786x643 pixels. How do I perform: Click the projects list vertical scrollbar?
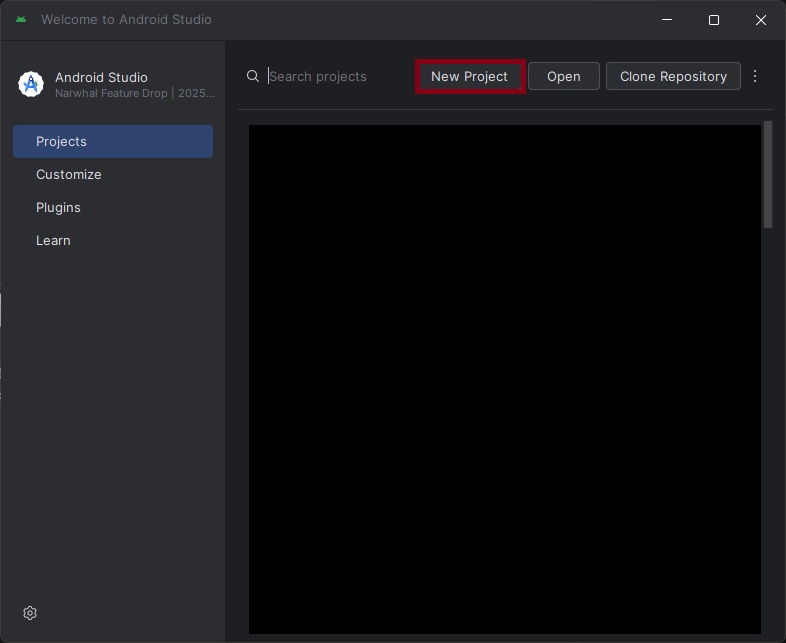[x=767, y=174]
